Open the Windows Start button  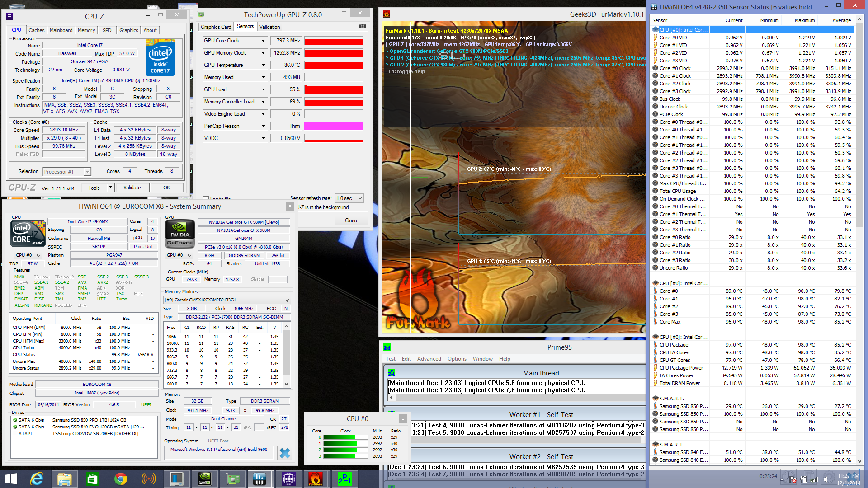11,479
